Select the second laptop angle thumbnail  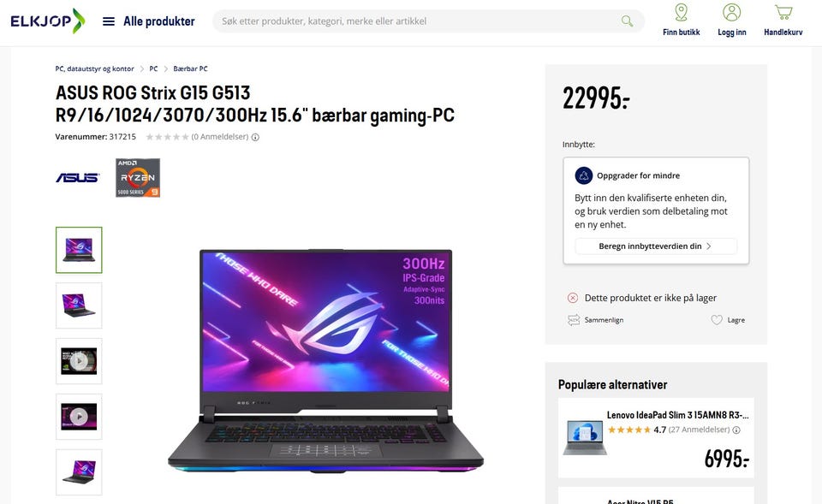(79, 305)
